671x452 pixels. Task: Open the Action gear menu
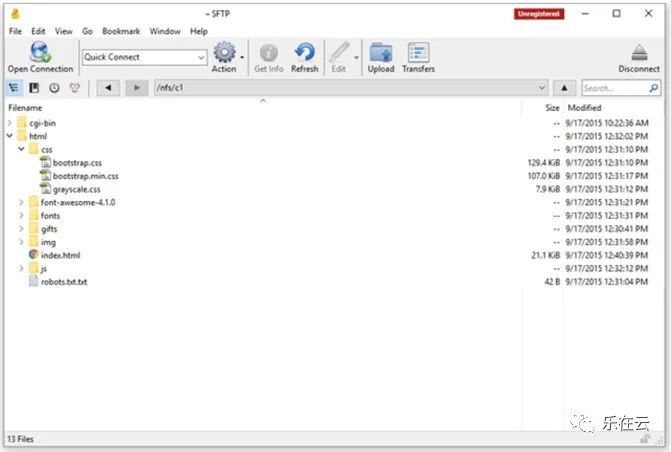coord(225,52)
